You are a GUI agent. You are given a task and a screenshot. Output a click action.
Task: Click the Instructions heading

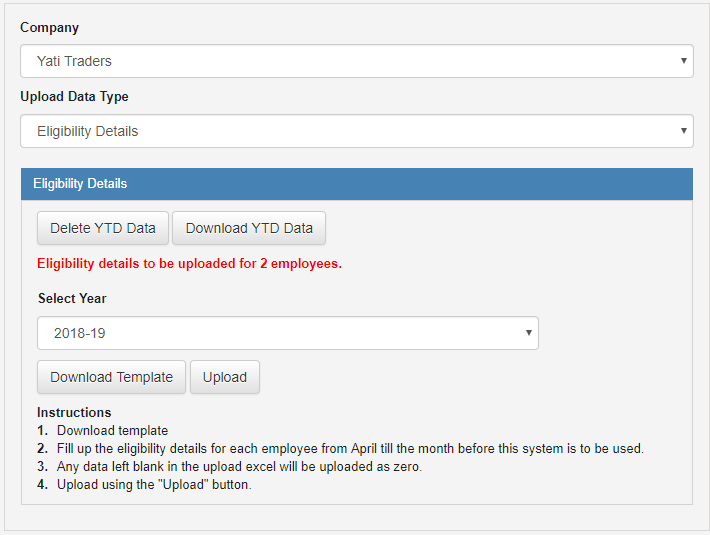tap(74, 412)
